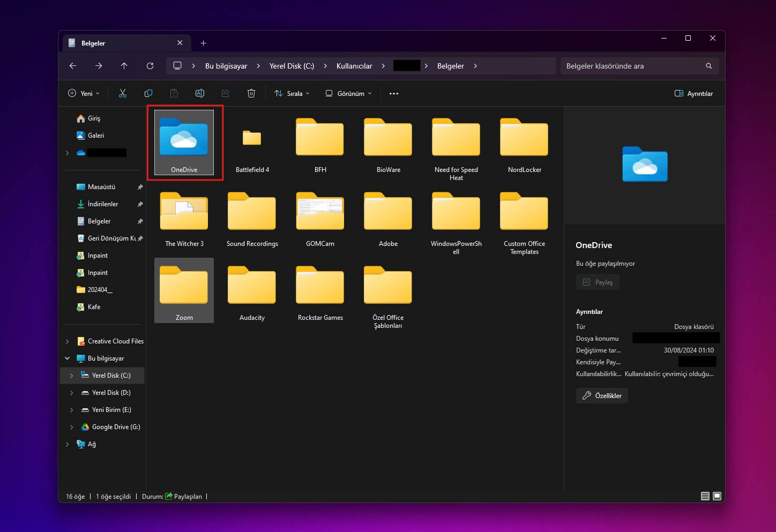Screen dimensions: 776x532
Task: Click Bu bilgisayar in address bar
Action: point(226,66)
